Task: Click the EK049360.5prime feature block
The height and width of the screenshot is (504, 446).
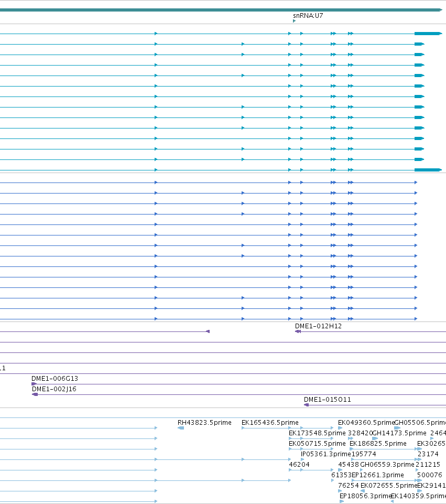Action: 340,428
